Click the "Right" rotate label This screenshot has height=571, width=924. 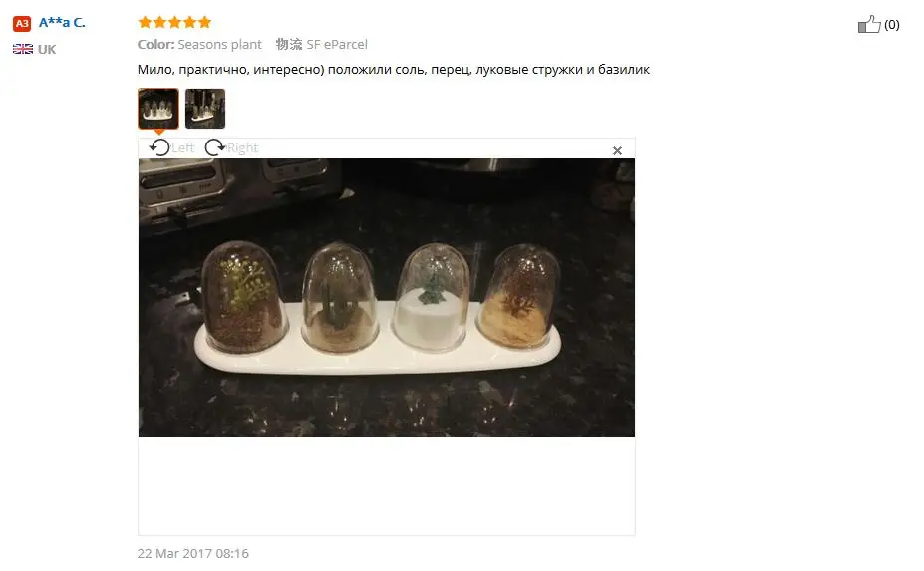coord(243,147)
